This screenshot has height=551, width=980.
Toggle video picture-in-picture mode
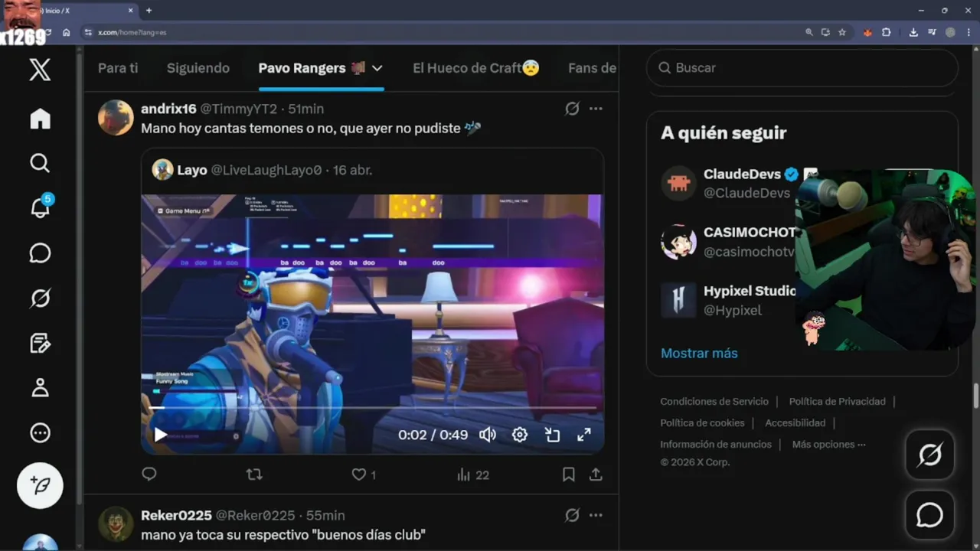(552, 435)
